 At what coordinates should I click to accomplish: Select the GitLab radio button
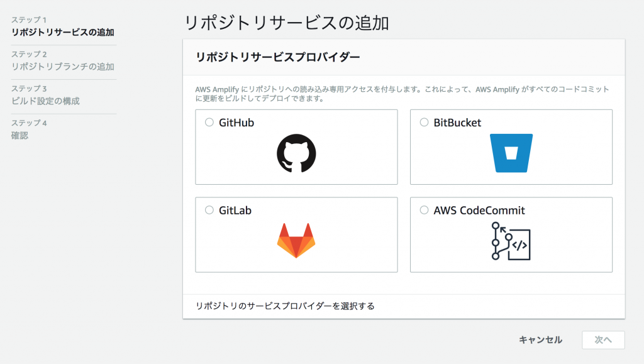(209, 210)
